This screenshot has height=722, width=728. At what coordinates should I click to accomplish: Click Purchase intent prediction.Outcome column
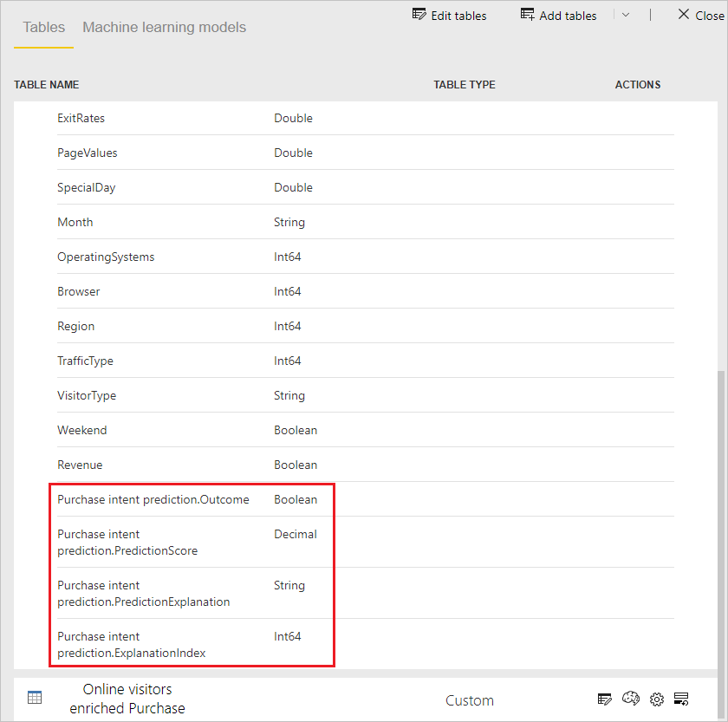(153, 499)
